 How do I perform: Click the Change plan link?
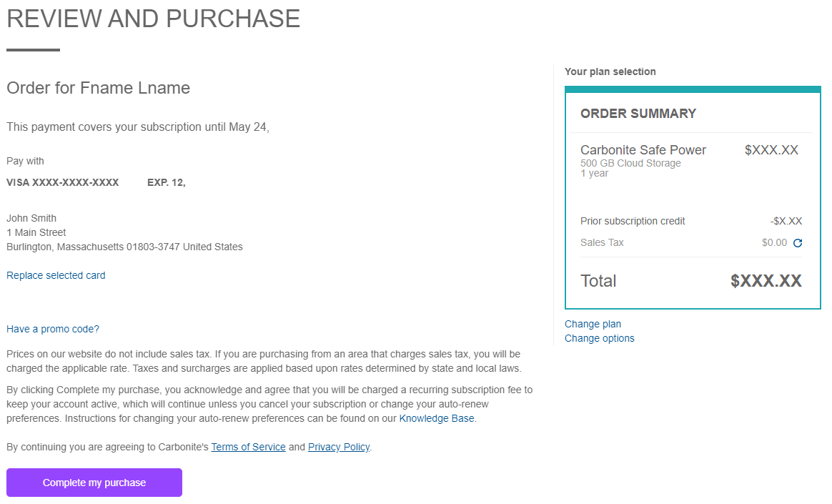pos(593,324)
